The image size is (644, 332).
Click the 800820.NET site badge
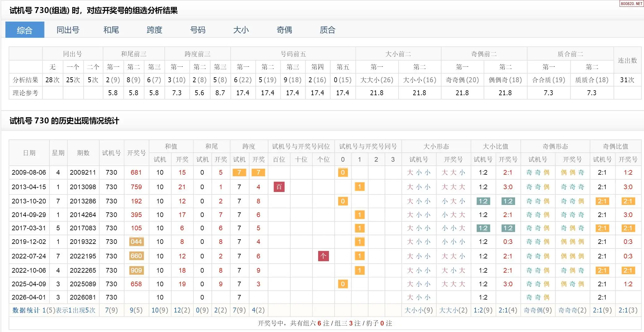[631, 4]
